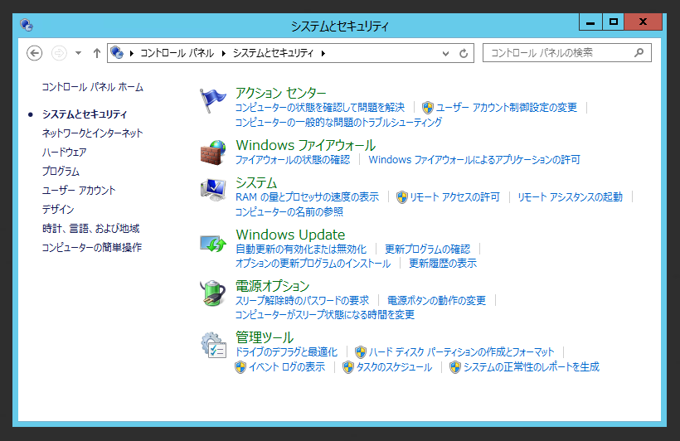Click the アクション センター heading

[x=281, y=93]
